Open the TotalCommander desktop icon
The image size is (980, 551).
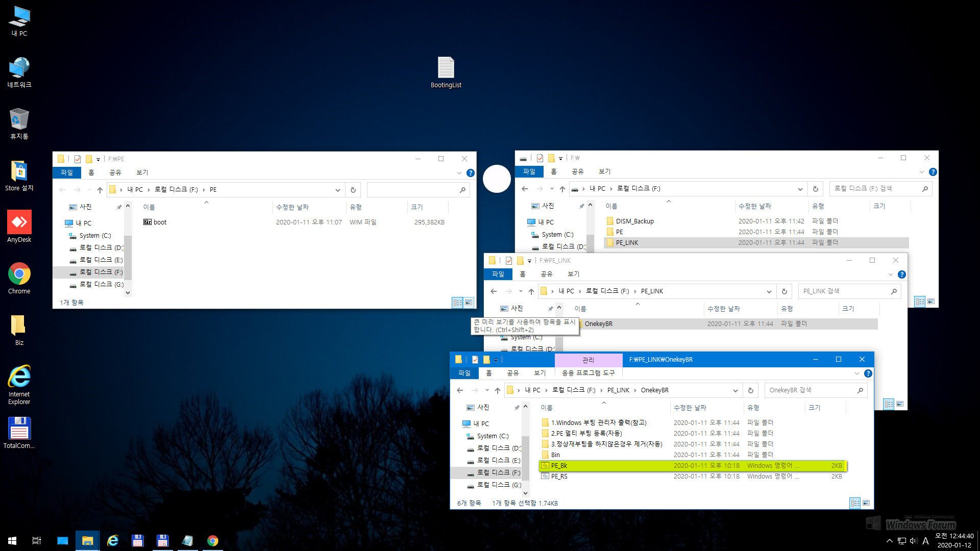tap(19, 433)
